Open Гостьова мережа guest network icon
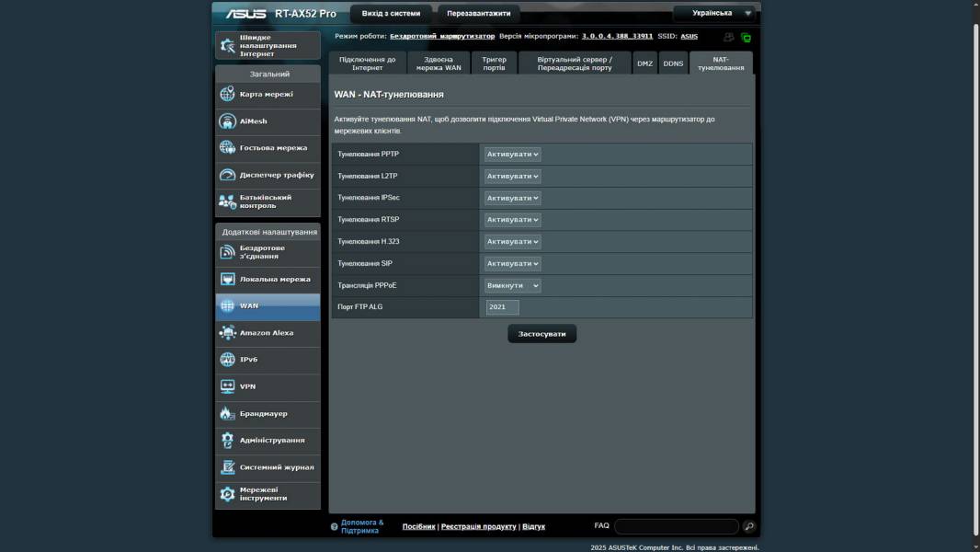 pyautogui.click(x=227, y=148)
